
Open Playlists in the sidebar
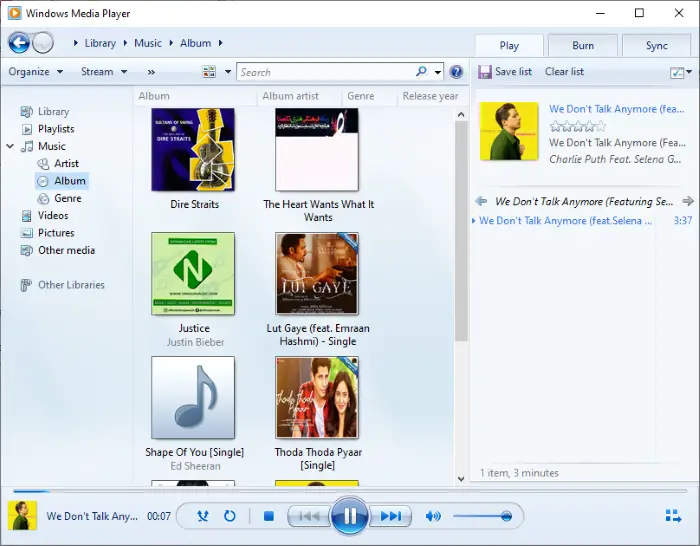pyautogui.click(x=56, y=129)
